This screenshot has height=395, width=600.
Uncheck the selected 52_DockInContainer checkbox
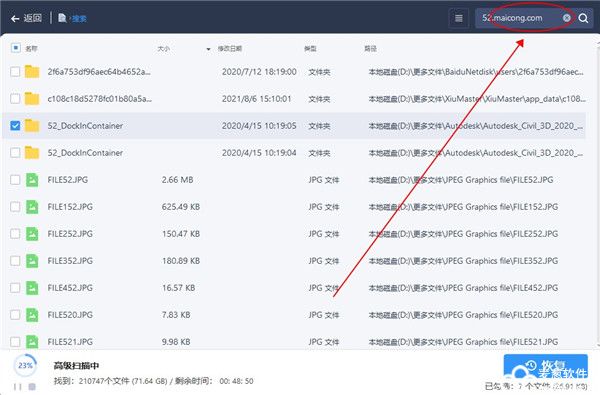tap(15, 126)
